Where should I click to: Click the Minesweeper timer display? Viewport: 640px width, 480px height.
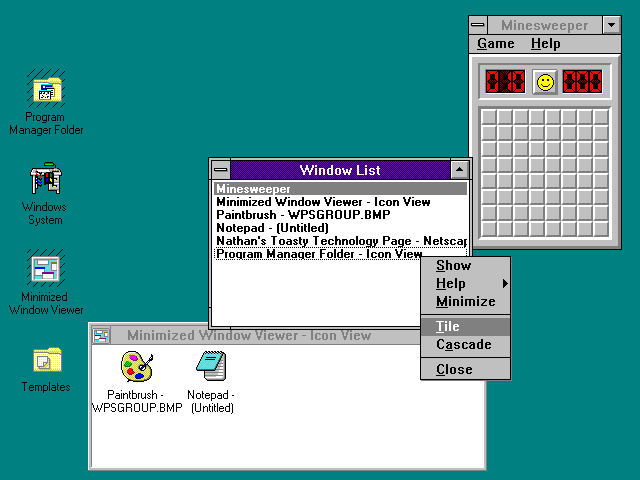pyautogui.click(x=582, y=82)
